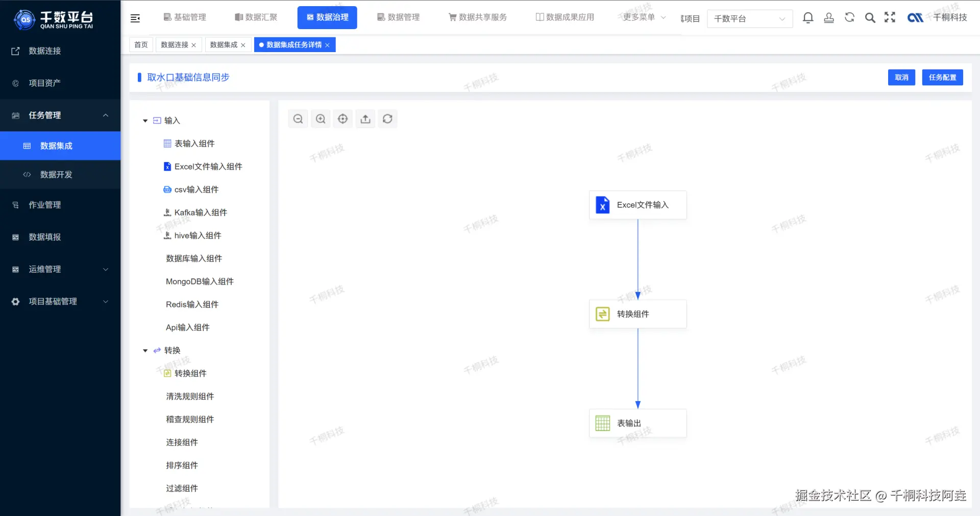Center the canvas with the target icon

[x=343, y=119]
